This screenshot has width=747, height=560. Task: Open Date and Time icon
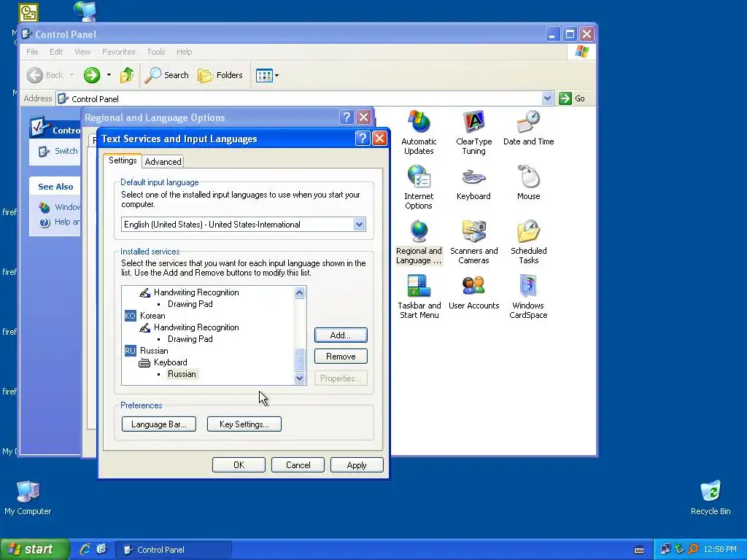[x=528, y=128]
